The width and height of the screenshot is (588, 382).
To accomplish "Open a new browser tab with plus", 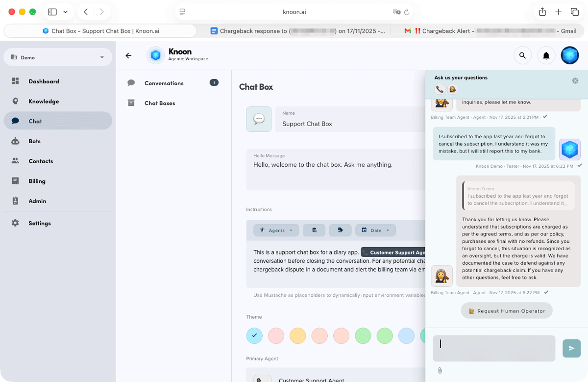I will (559, 12).
